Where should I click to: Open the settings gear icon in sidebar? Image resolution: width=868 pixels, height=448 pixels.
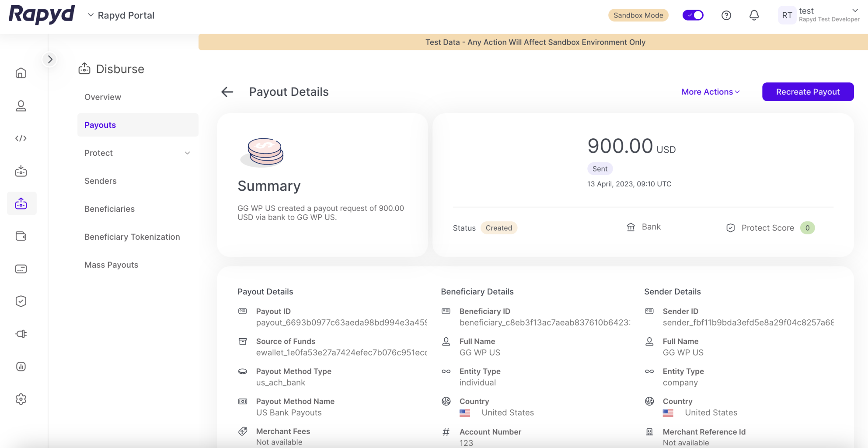(21, 399)
